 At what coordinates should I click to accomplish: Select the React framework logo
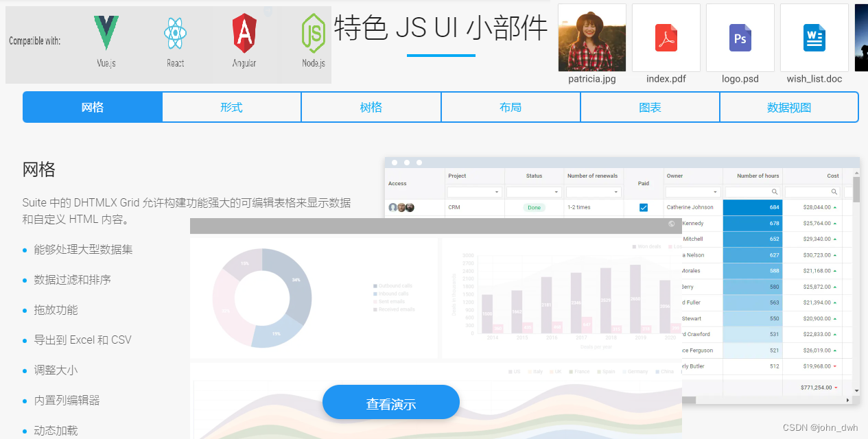click(175, 32)
